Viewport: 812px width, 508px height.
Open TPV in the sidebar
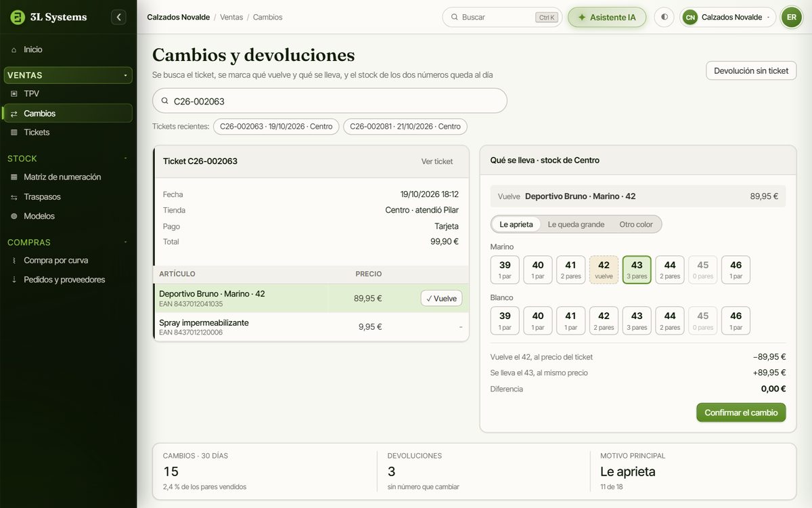(x=67, y=93)
